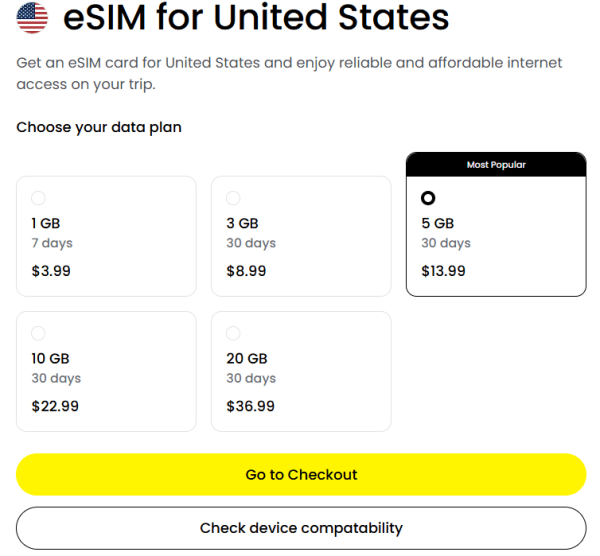Click the $3.99 price label
600x556 pixels.
coord(51,271)
